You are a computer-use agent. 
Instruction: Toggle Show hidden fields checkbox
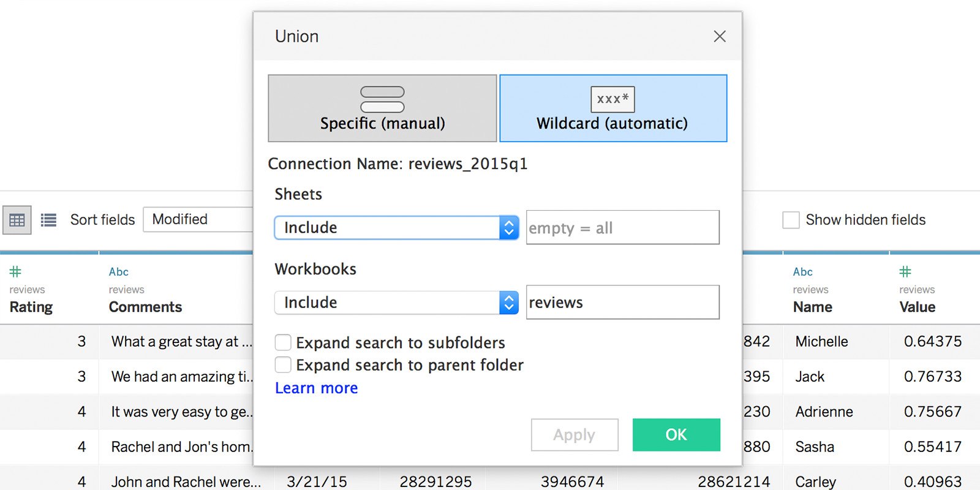tap(791, 220)
